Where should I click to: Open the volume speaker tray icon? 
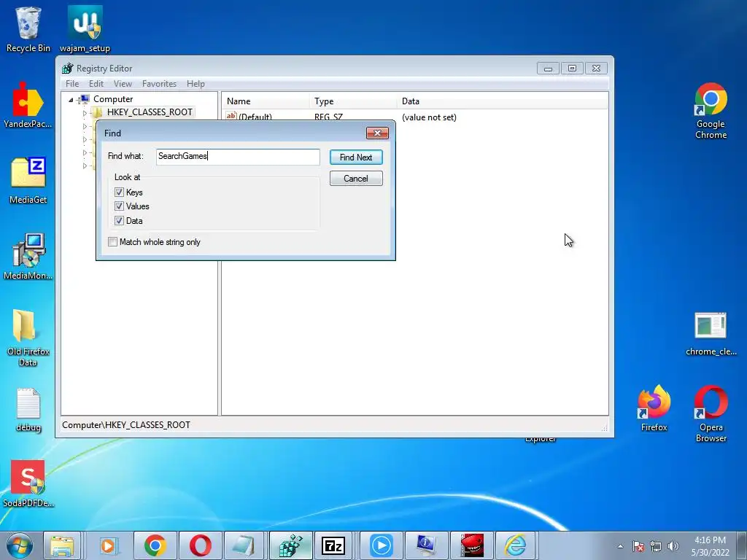click(x=673, y=546)
